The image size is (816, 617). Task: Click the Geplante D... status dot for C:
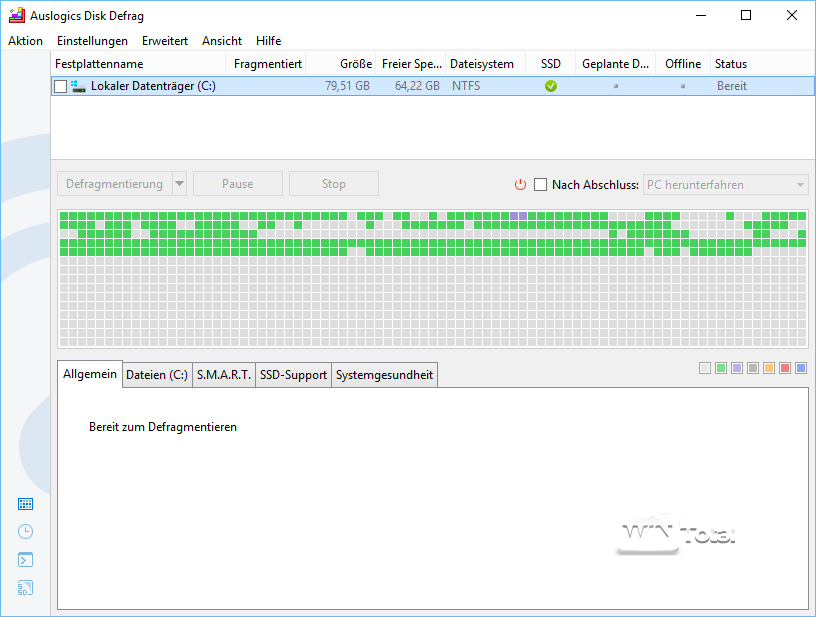[x=616, y=86]
